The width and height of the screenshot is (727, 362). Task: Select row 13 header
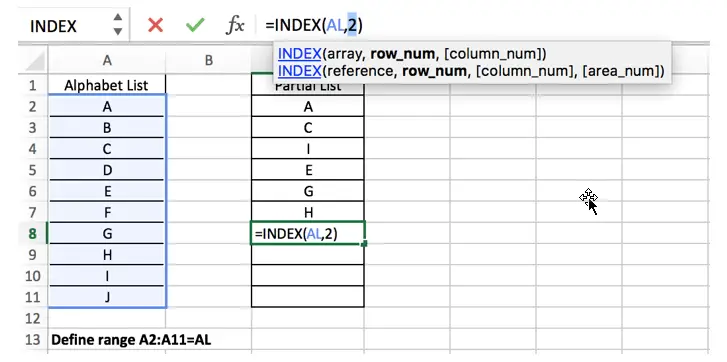[x=32, y=340]
